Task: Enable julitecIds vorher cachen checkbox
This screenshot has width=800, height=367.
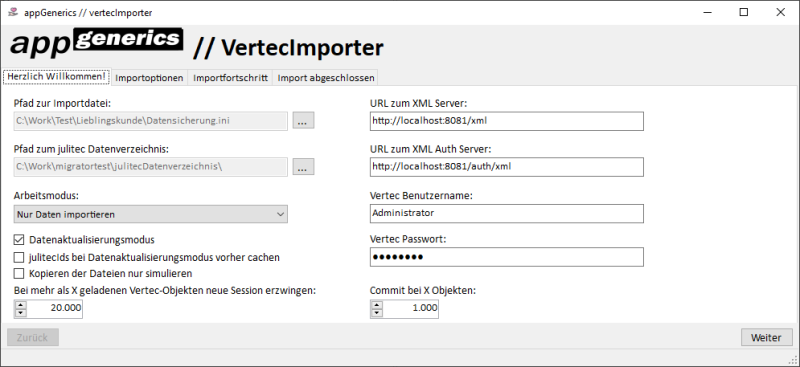Action: (19, 257)
